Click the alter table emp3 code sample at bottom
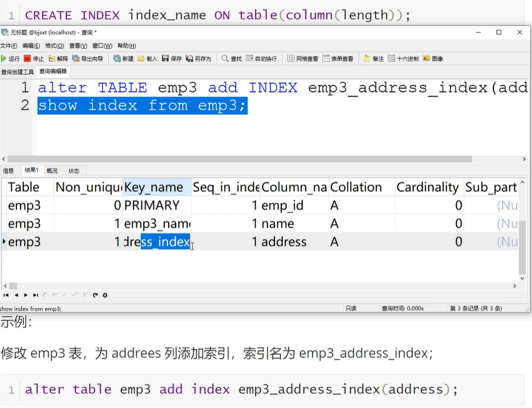This screenshot has height=408, width=532. tap(241, 389)
